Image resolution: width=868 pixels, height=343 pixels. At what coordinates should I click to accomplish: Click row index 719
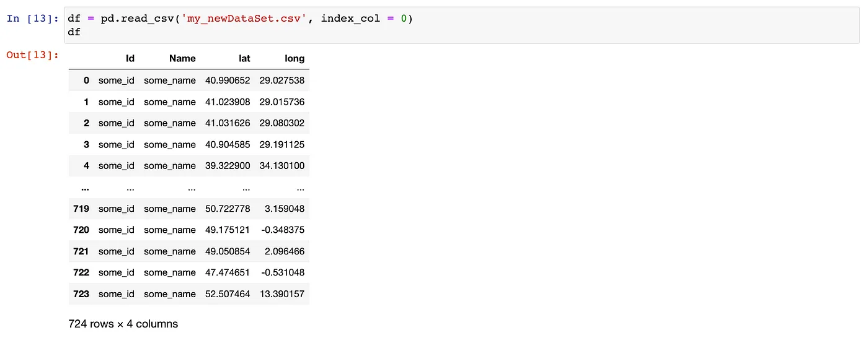coord(81,209)
